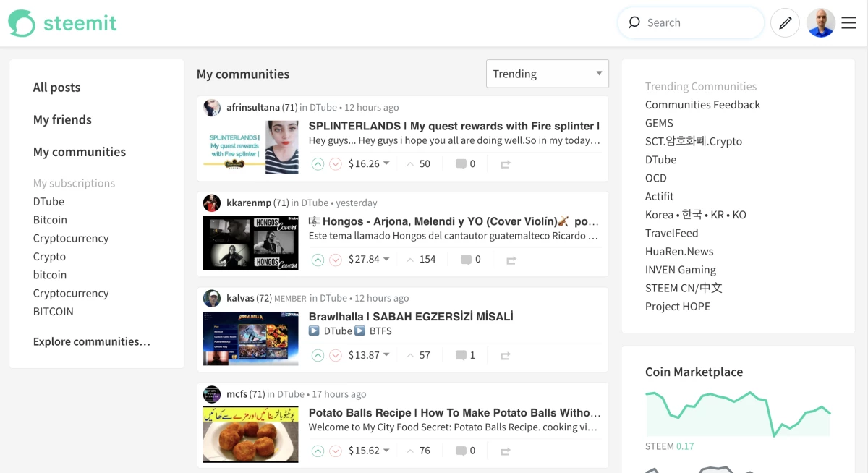Downvote the Brawlhalla post by kalvas
The image size is (868, 473).
tap(336, 355)
